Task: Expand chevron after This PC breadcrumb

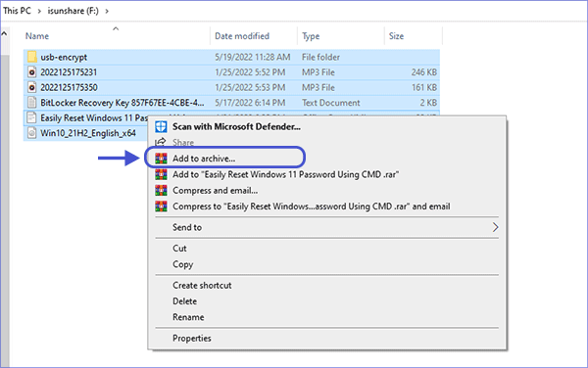Action: coord(39,11)
